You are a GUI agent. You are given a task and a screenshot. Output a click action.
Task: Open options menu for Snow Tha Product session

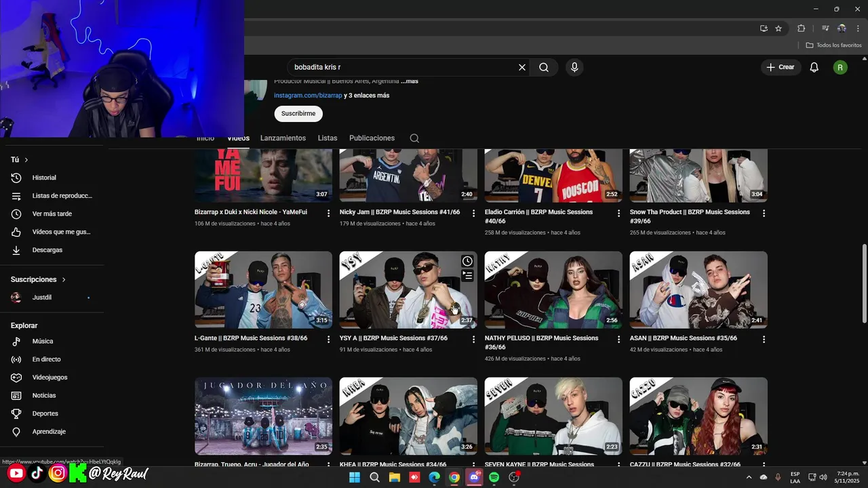pos(764,213)
